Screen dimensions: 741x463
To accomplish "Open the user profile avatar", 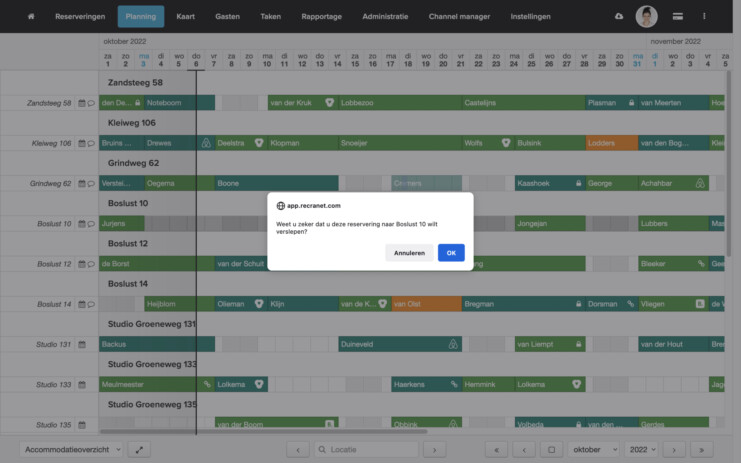I will (647, 17).
